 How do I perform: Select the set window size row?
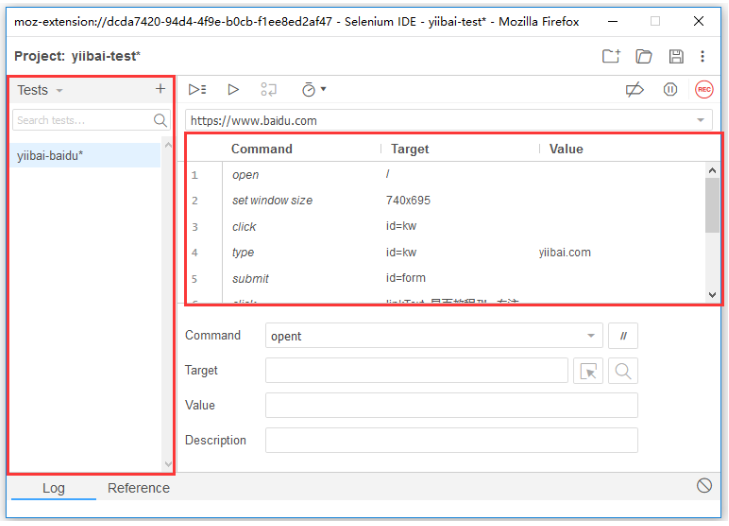click(x=446, y=200)
